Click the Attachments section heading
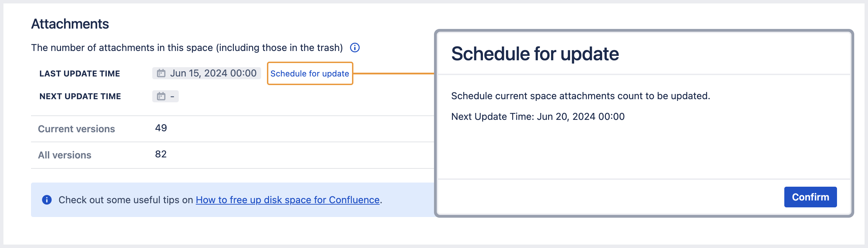This screenshot has width=868, height=248. [x=70, y=24]
